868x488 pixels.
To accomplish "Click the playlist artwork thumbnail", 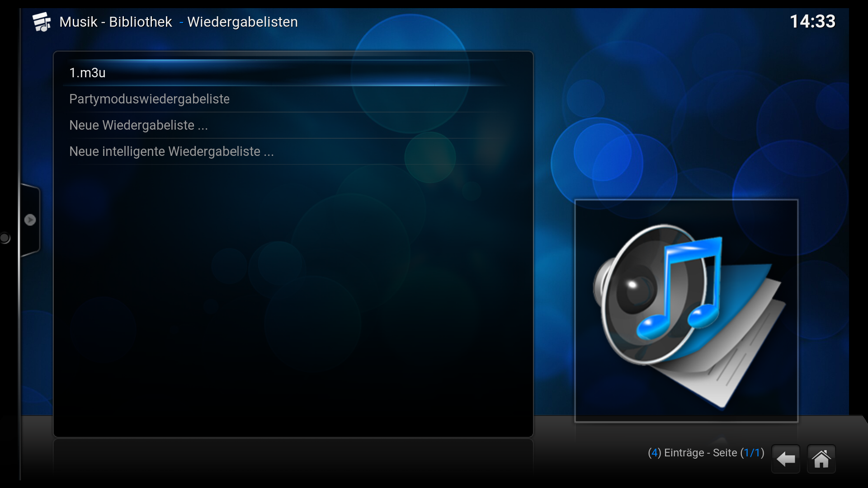I will (686, 311).
